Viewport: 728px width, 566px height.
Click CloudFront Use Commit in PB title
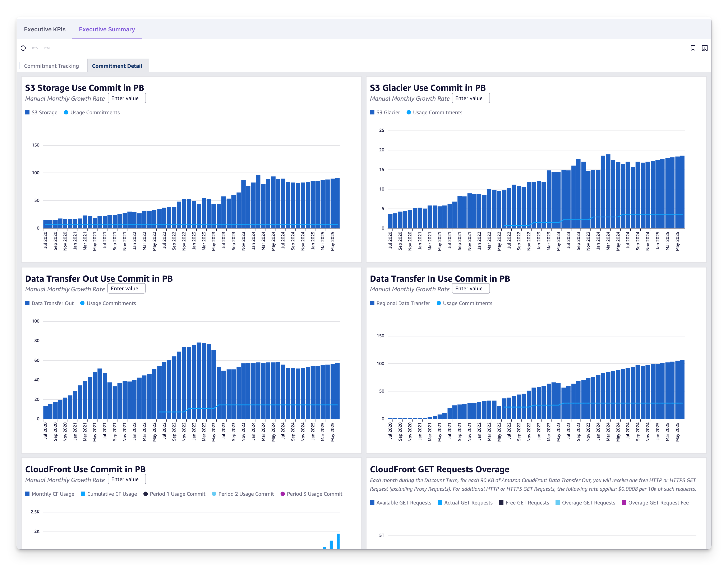tap(85, 469)
